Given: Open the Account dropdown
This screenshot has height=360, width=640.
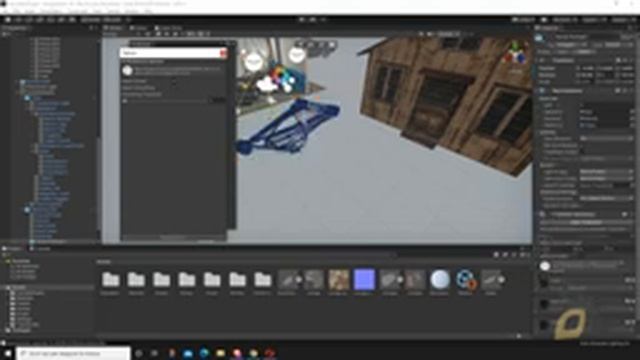Looking at the screenshot, I should pyautogui.click(x=565, y=20).
